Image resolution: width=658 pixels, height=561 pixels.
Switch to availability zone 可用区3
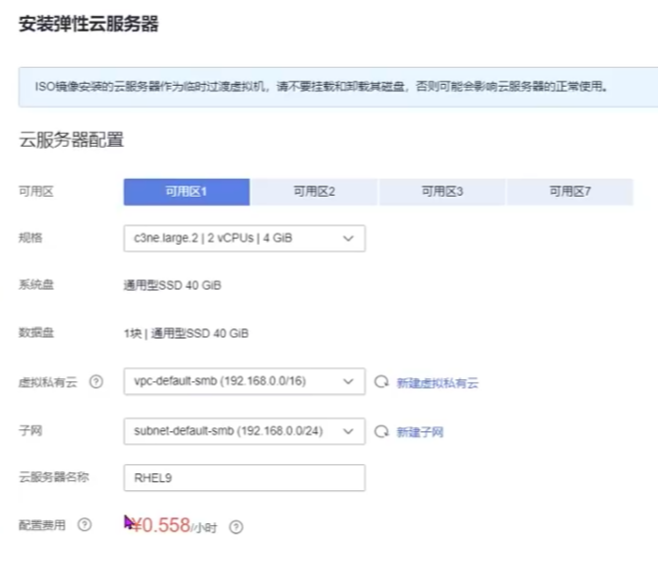click(442, 191)
